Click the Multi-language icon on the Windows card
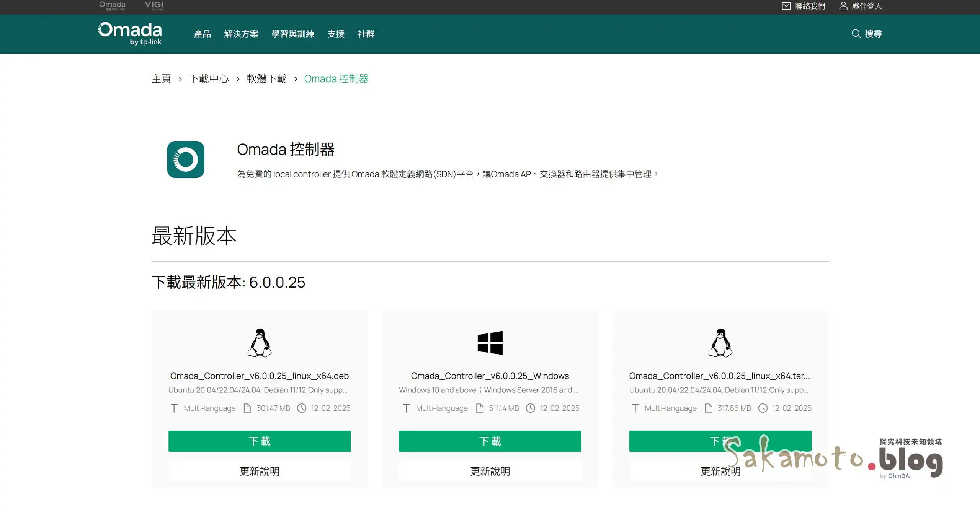The image size is (980, 514). 407,408
